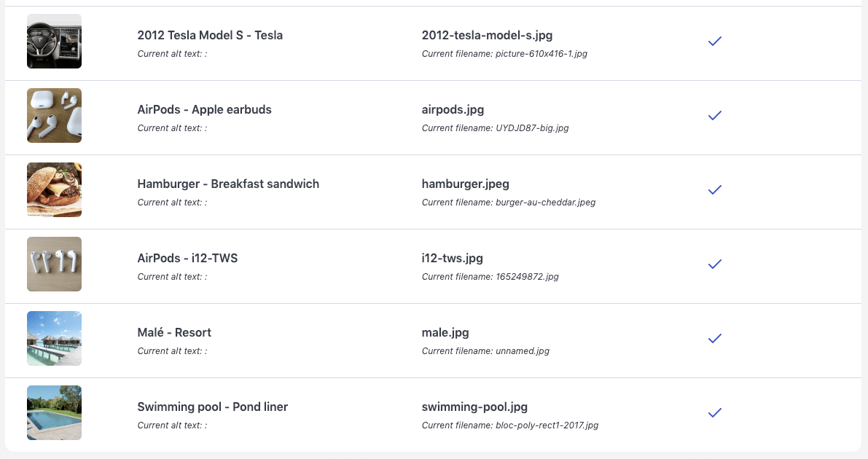Open the AirPods with case thumbnail
This screenshot has width=868, height=459.
(x=54, y=116)
